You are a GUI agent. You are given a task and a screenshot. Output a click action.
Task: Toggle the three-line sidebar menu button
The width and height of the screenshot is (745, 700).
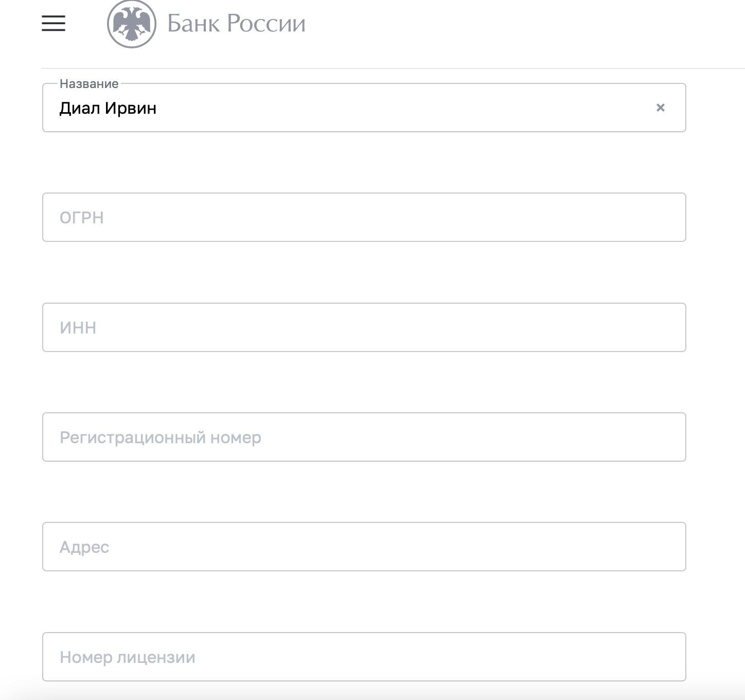pyautogui.click(x=54, y=23)
